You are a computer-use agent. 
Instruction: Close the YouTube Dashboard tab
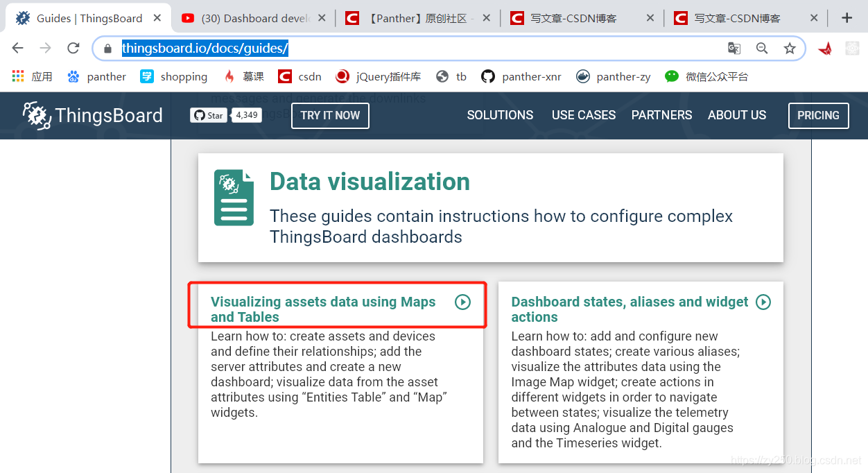(322, 18)
